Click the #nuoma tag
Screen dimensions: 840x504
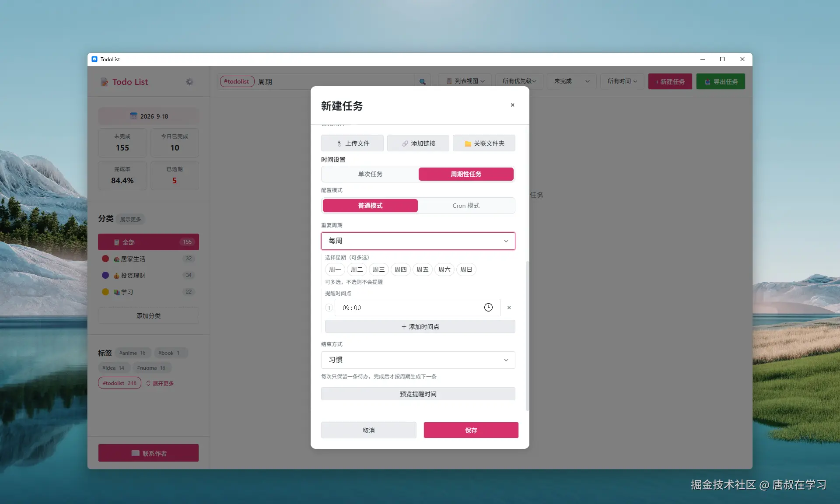click(151, 368)
